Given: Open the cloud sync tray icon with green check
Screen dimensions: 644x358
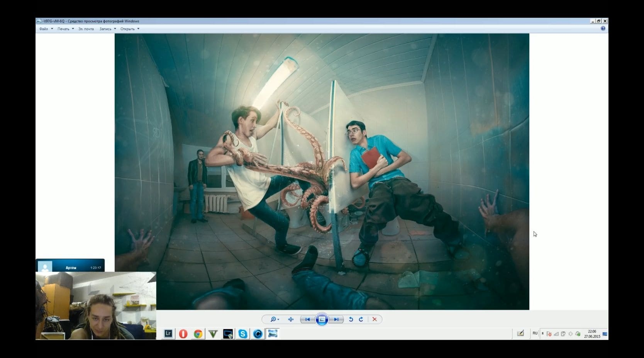Looking at the screenshot, I should click(x=578, y=334).
